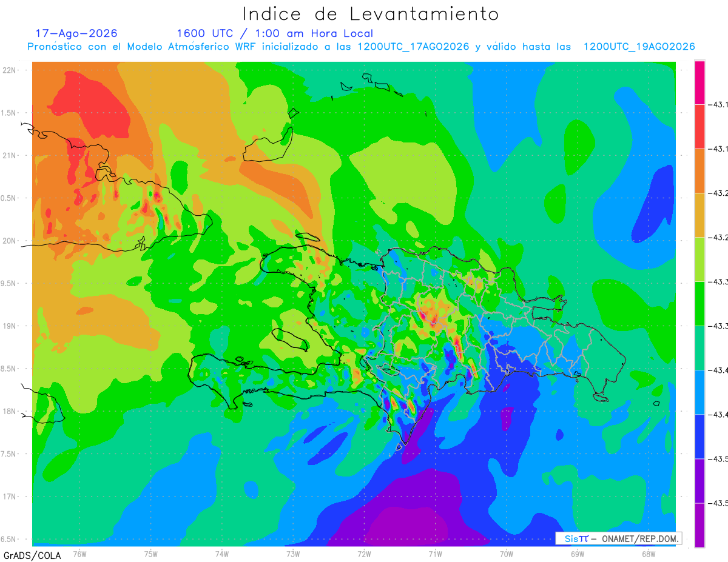The image size is (728, 562).
Task: Click the '73W' longitude label
Action: tap(293, 553)
